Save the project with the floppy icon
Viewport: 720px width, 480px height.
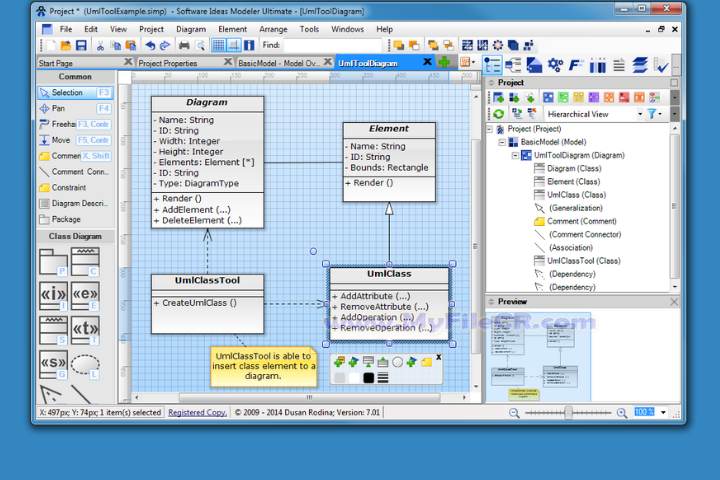[81, 45]
